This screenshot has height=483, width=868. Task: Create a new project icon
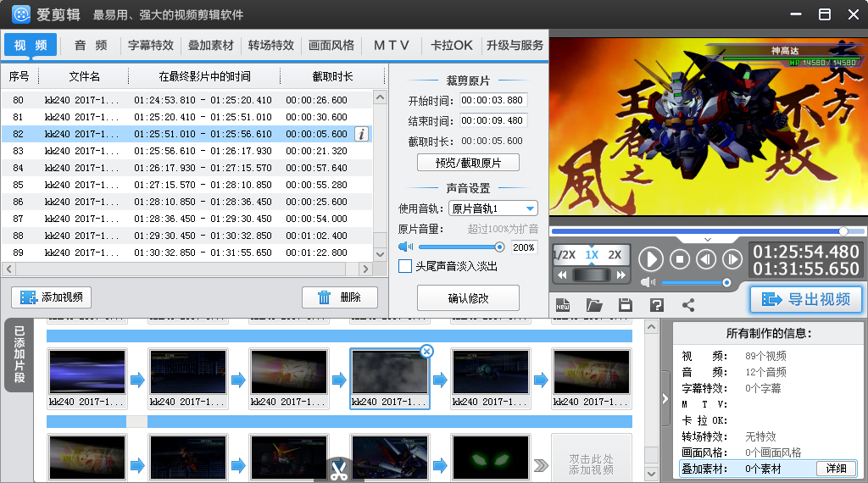point(563,305)
